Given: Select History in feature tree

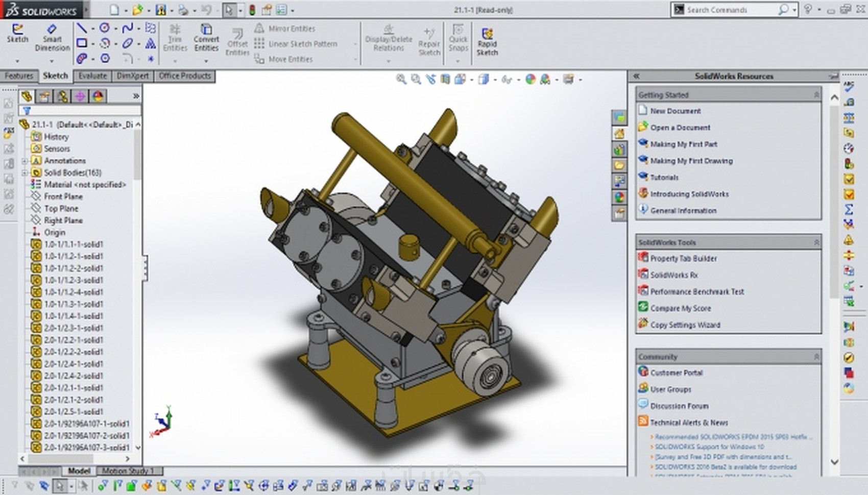Looking at the screenshot, I should click(56, 137).
